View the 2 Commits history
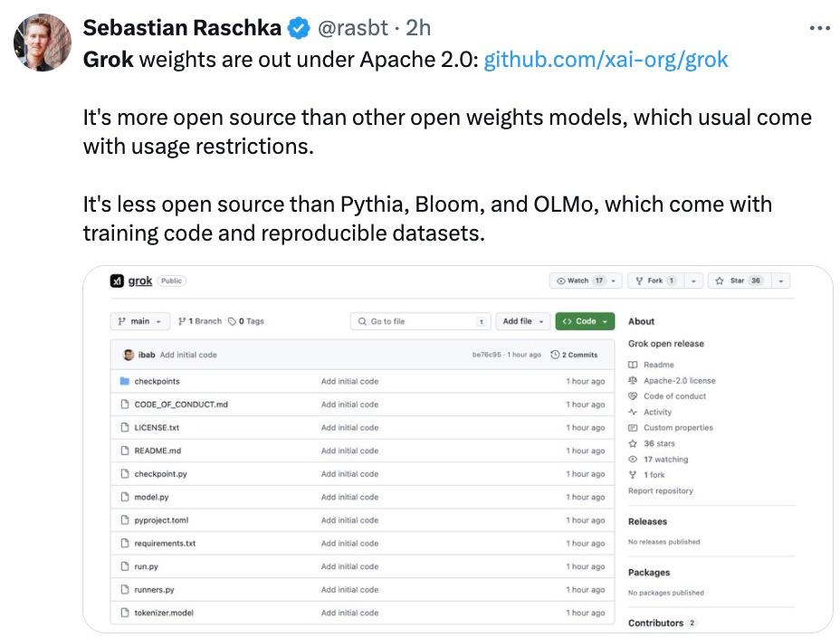This screenshot has height=637, width=840. (574, 355)
